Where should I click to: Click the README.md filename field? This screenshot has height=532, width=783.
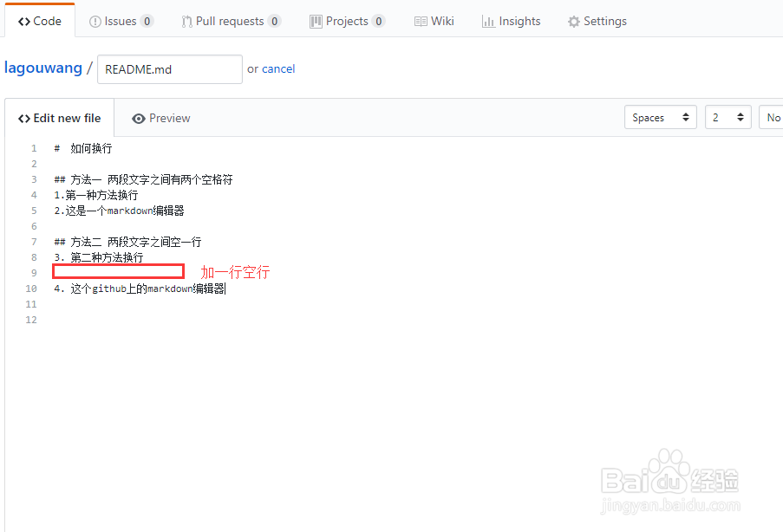coord(170,69)
